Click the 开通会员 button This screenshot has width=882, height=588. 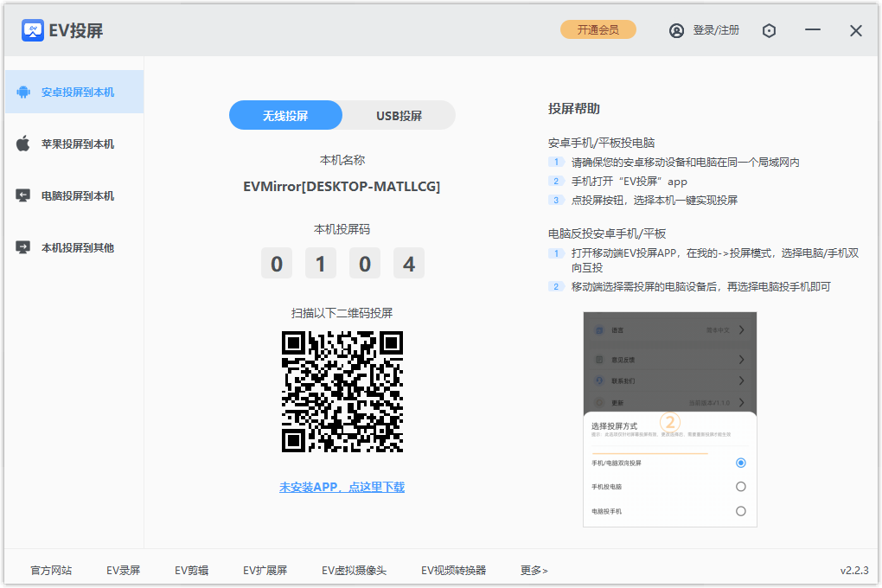click(x=598, y=29)
